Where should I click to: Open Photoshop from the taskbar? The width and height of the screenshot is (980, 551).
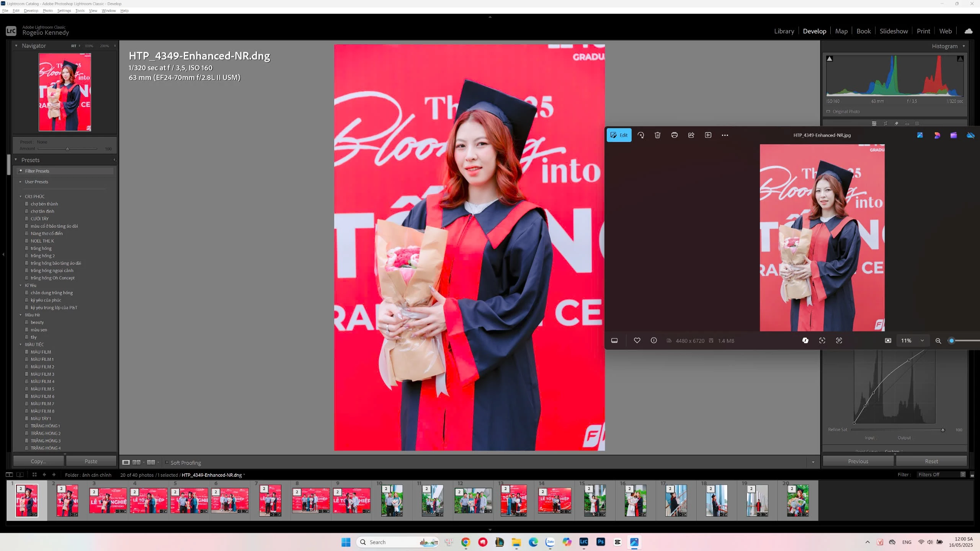point(600,542)
